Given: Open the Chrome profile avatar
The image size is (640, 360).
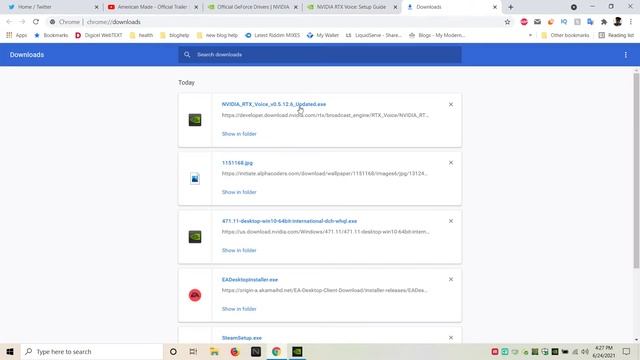Looking at the screenshot, I should coord(617,22).
